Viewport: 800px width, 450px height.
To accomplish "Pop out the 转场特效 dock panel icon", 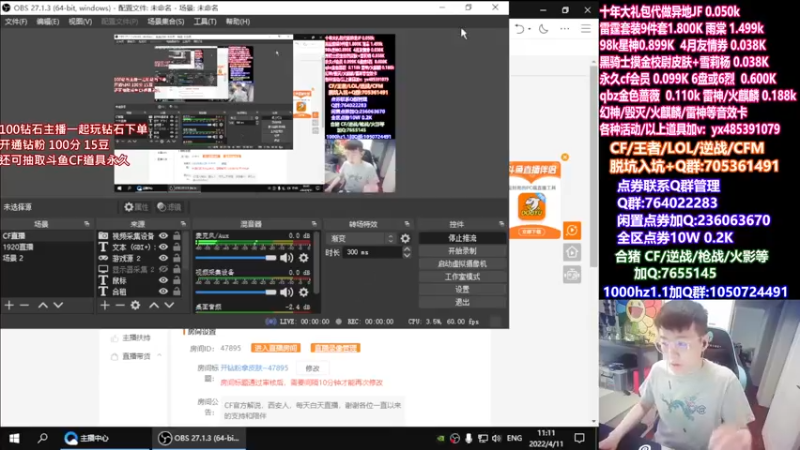I will pos(407,224).
